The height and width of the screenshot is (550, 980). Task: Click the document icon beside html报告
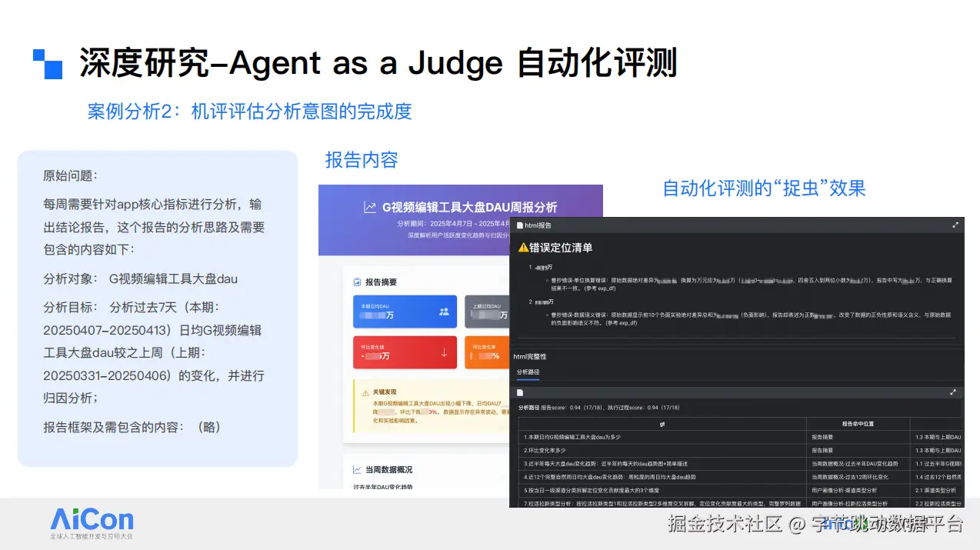(519, 225)
